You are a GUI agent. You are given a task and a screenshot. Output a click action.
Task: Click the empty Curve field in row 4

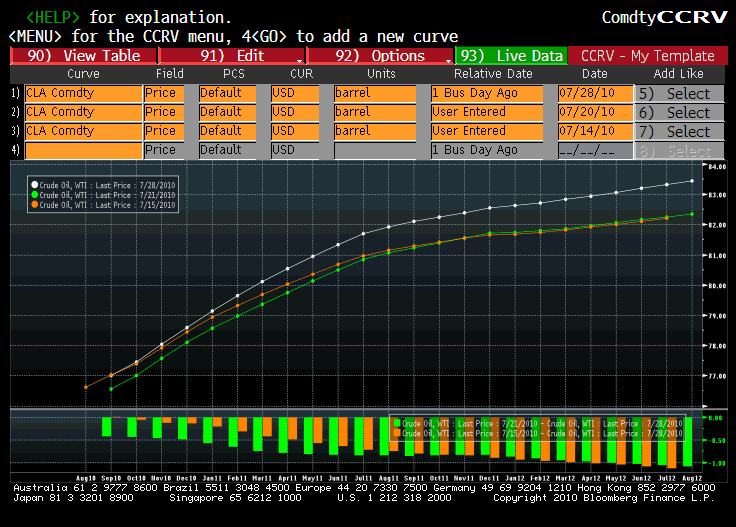point(83,150)
